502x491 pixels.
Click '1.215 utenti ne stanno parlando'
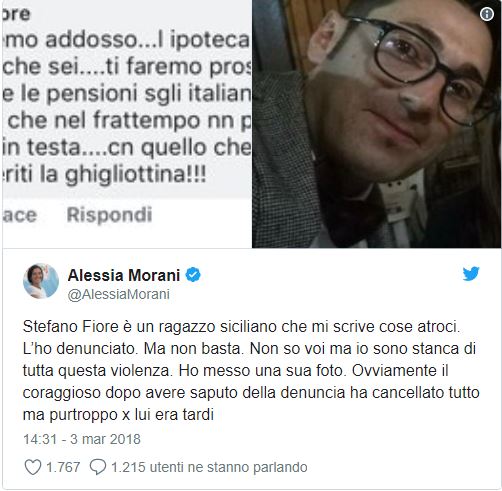209,467
